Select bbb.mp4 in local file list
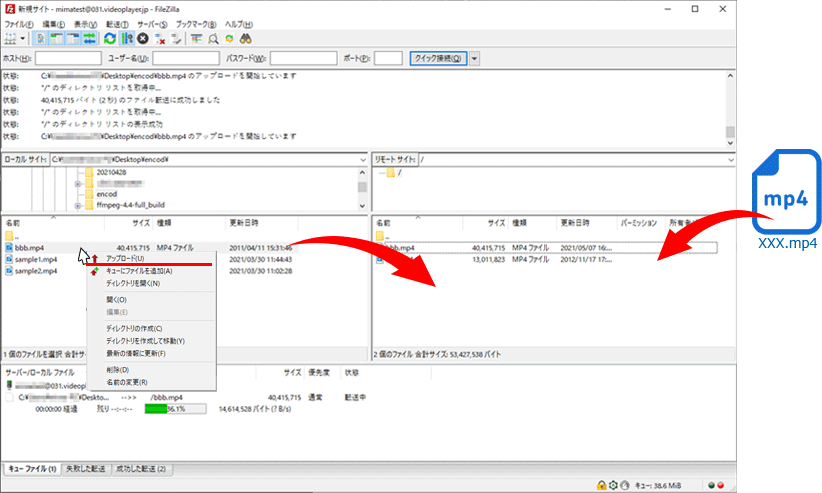 (x=29, y=248)
